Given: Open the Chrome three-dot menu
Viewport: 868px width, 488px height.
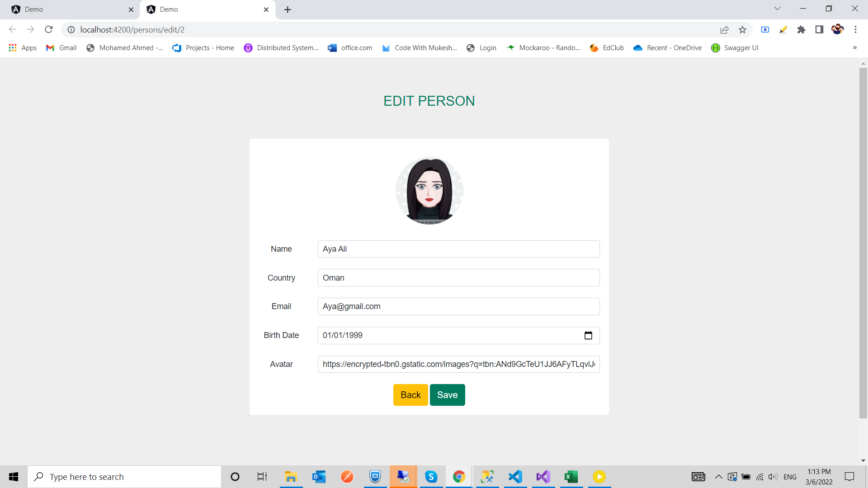Looking at the screenshot, I should tap(856, 29).
